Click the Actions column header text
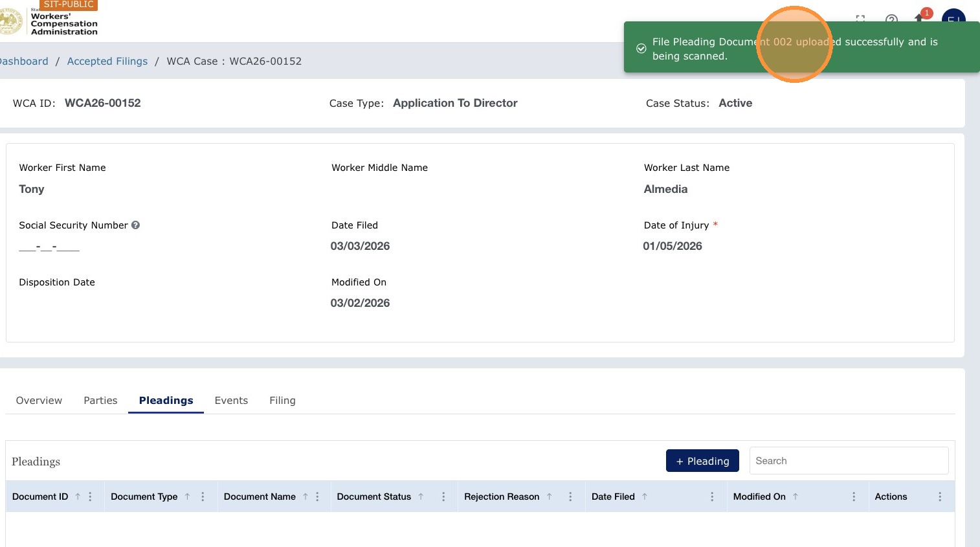The height and width of the screenshot is (547, 980). [x=891, y=497]
